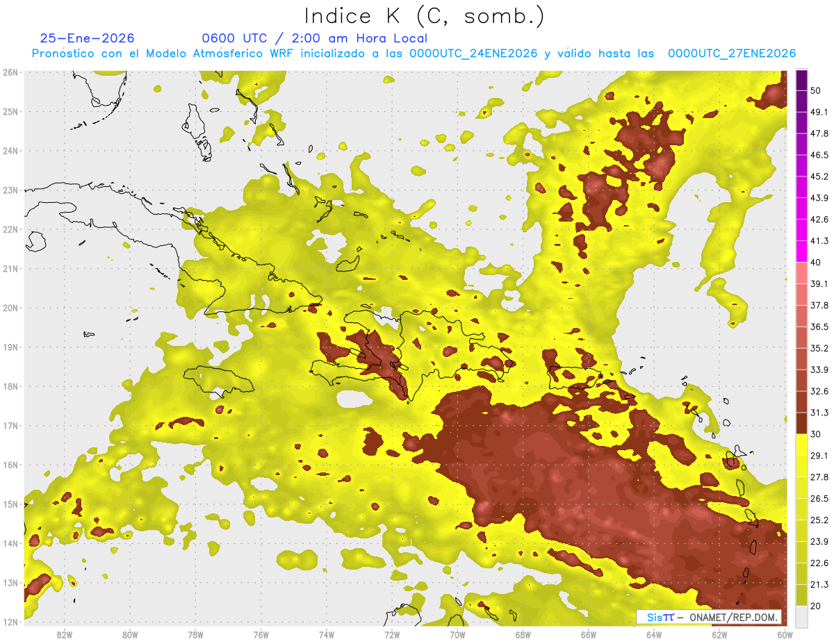834x644 pixels.
Task: Click the colorbar value "27.8"
Action: point(819,477)
